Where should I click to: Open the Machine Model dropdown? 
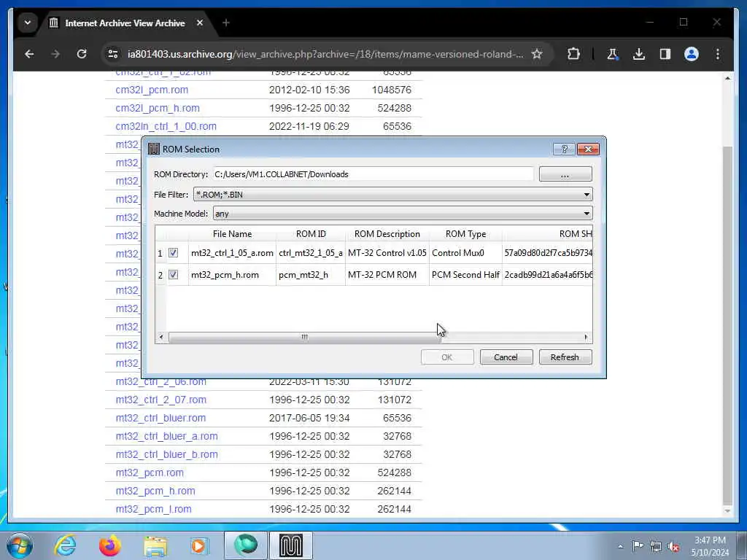[403, 214]
